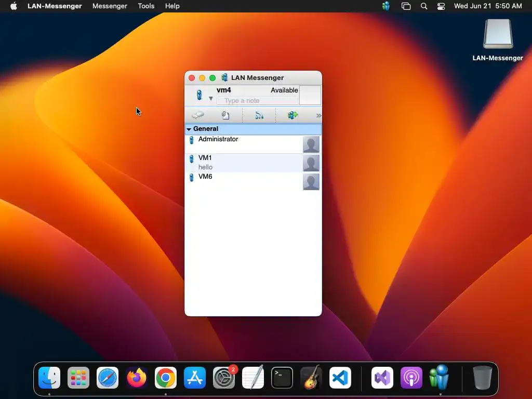This screenshot has width=532, height=399.
Task: Click the LAN Messenger Dock icon
Action: [440, 377]
